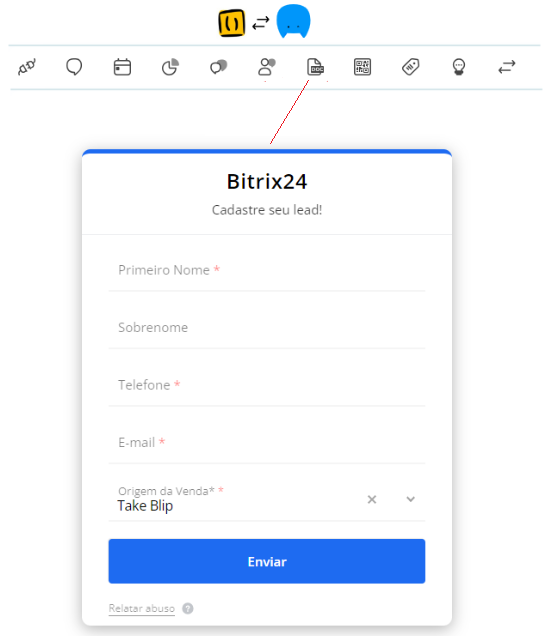Focus the Sobrenome input field
The height and width of the screenshot is (636, 553).
pos(267,328)
